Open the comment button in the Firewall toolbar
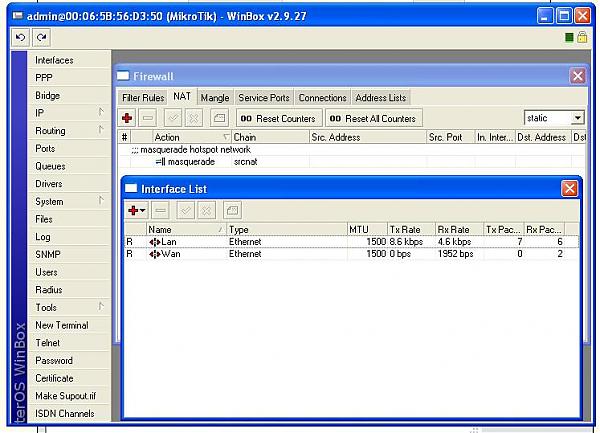600x433 pixels. click(x=219, y=118)
